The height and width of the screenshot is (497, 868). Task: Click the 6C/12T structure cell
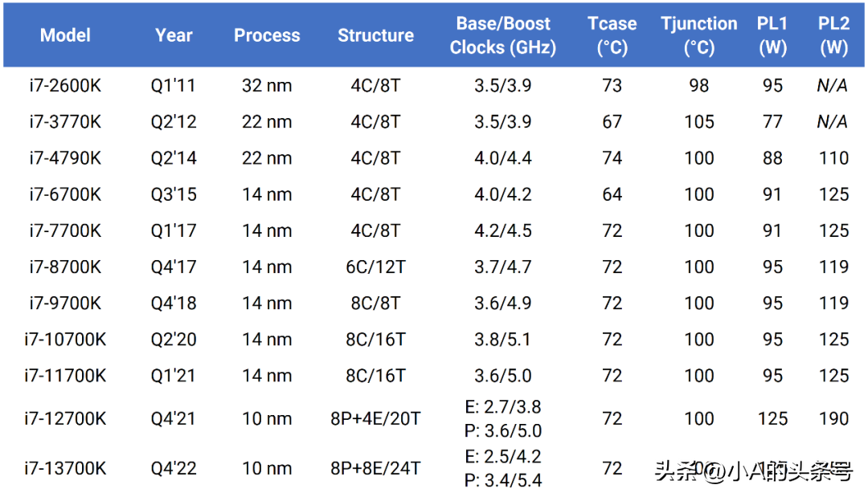pos(375,267)
